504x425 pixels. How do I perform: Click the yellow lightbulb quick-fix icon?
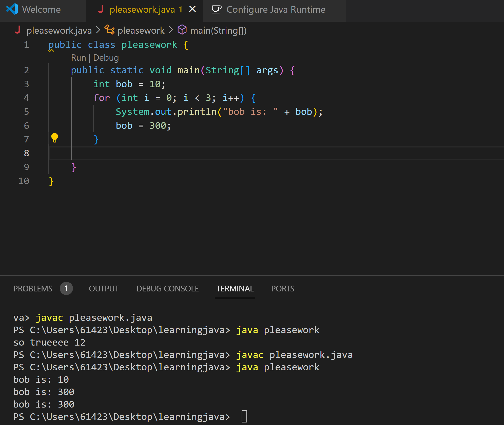click(x=54, y=138)
